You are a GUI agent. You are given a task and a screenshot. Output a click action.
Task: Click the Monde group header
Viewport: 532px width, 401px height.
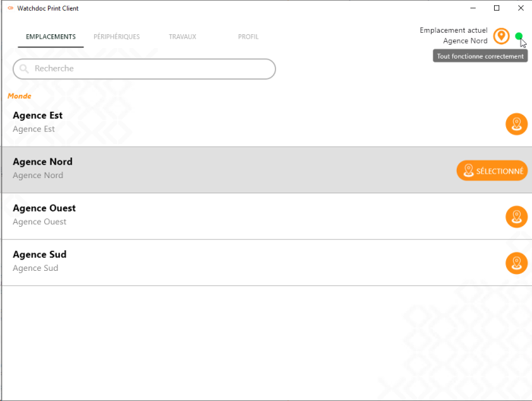[x=20, y=96]
